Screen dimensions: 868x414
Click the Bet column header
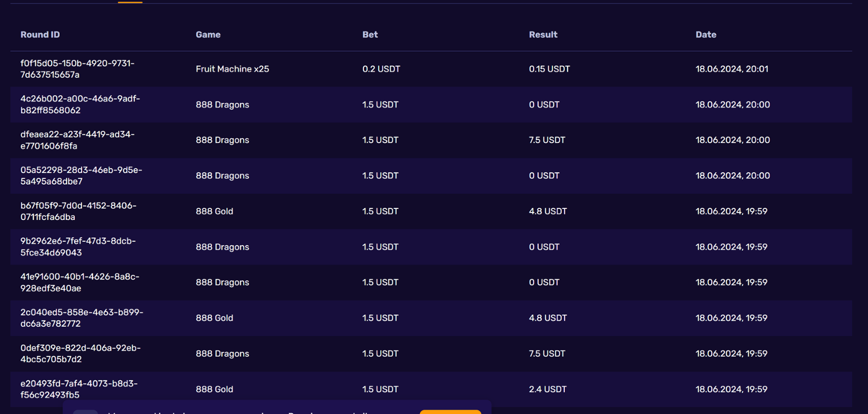tap(370, 35)
